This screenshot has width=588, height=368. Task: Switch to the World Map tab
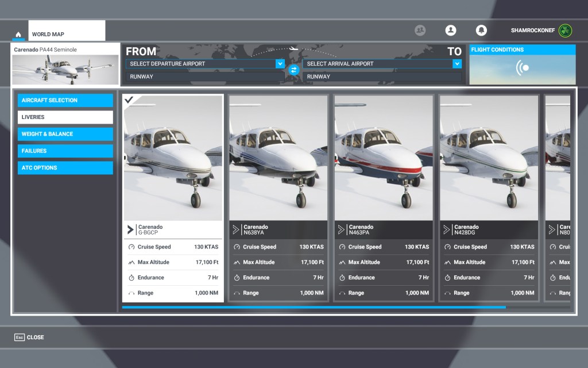click(x=66, y=33)
